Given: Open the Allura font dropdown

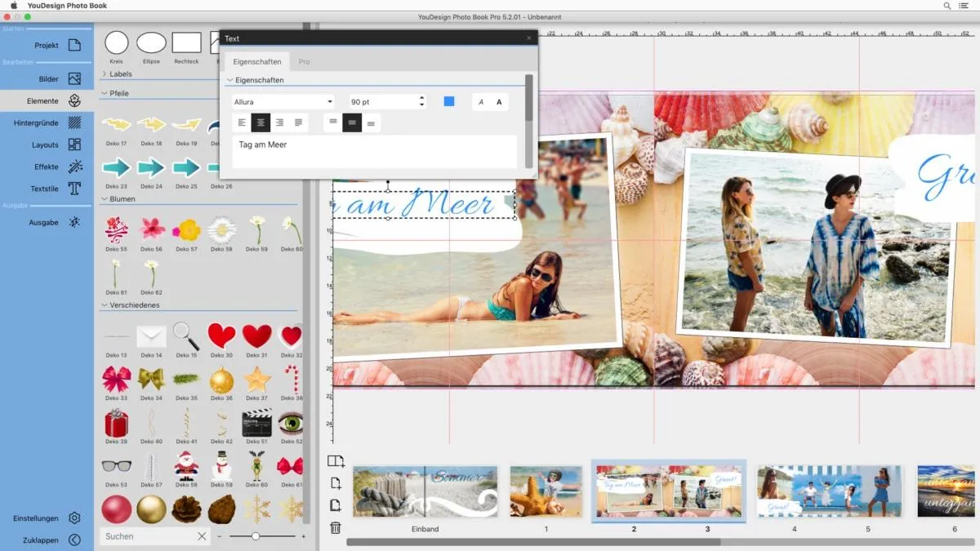Looking at the screenshot, I should click(283, 102).
